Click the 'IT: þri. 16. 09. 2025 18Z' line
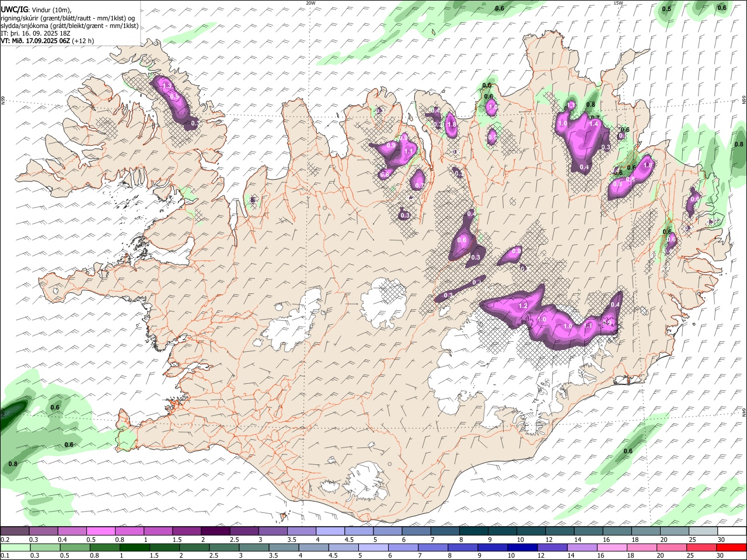 pos(36,33)
